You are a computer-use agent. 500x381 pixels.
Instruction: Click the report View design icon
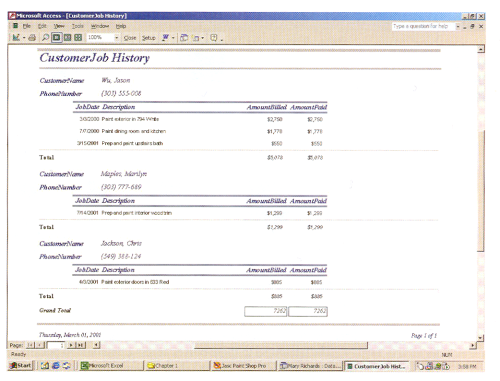tap(16, 38)
